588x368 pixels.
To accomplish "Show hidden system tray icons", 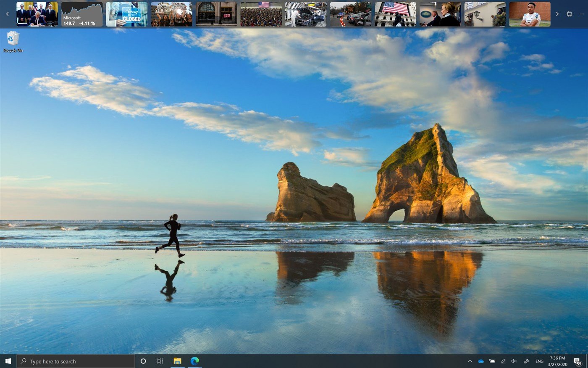I will point(470,361).
